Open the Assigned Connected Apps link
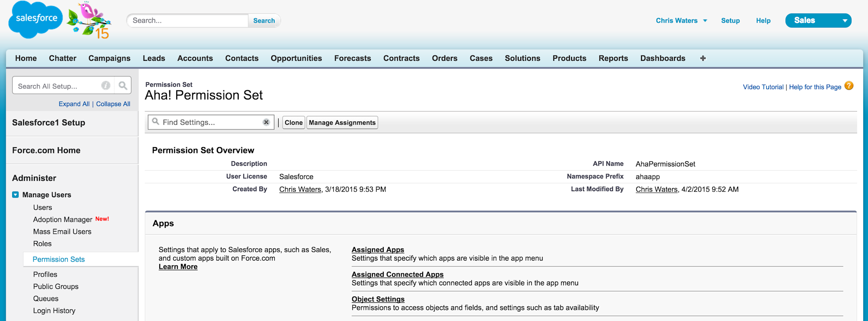The image size is (868, 321). 398,275
